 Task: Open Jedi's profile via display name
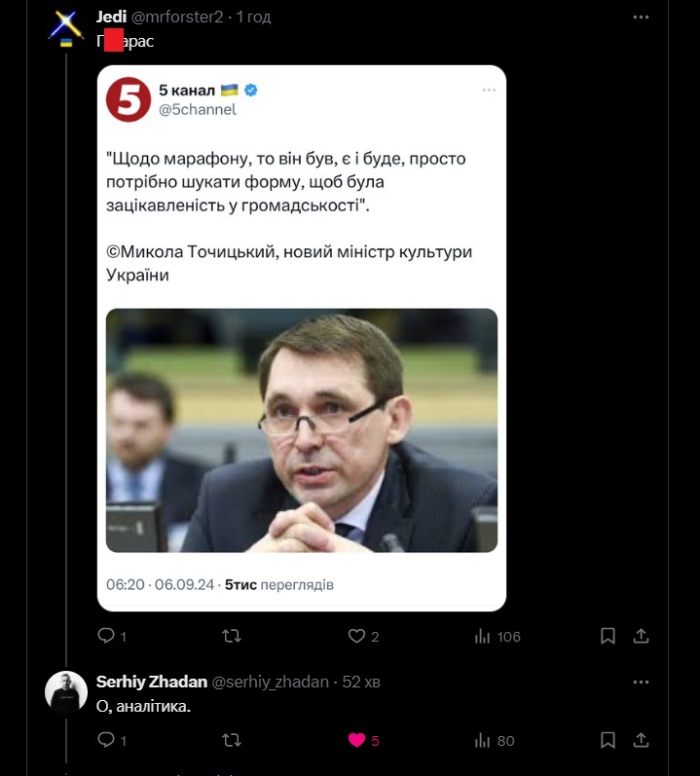(112, 17)
